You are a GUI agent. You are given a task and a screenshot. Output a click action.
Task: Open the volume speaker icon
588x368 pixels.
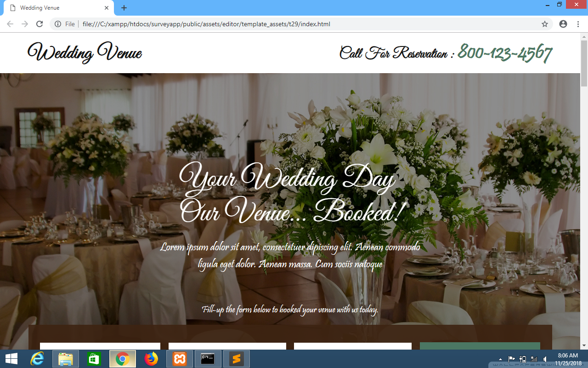pos(545,359)
